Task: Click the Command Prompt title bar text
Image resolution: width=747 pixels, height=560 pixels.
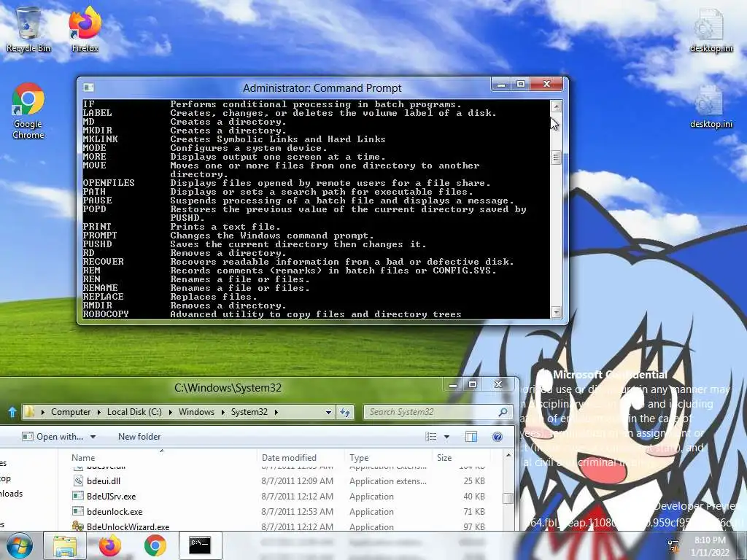Action: tap(322, 88)
